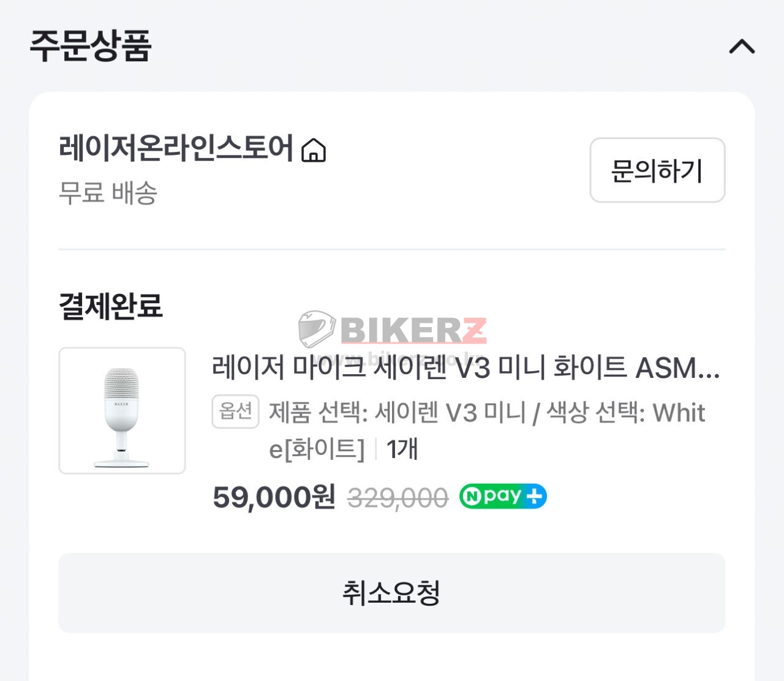This screenshot has width=784, height=681.
Task: Click the BIKERZ watermark text
Action: pyautogui.click(x=413, y=331)
